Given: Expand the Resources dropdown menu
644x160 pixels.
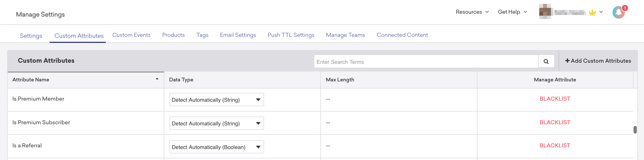Looking at the screenshot, I should point(472,12).
